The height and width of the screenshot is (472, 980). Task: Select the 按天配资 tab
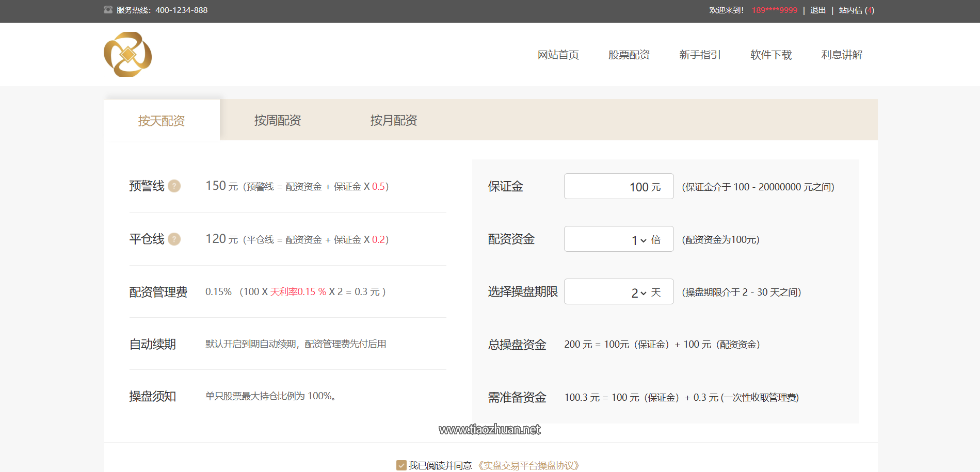pos(162,121)
